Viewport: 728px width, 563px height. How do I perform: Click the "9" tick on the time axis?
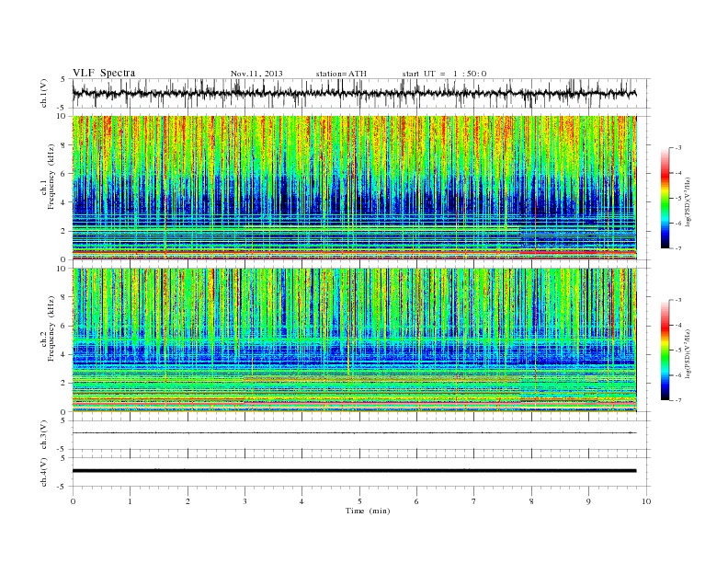click(x=588, y=501)
